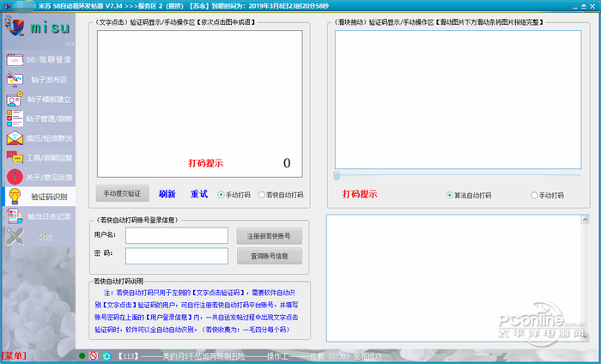Click the 简历/短信群发 envelope icon
Image resolution: width=601 pixels, height=364 pixels.
(x=15, y=138)
